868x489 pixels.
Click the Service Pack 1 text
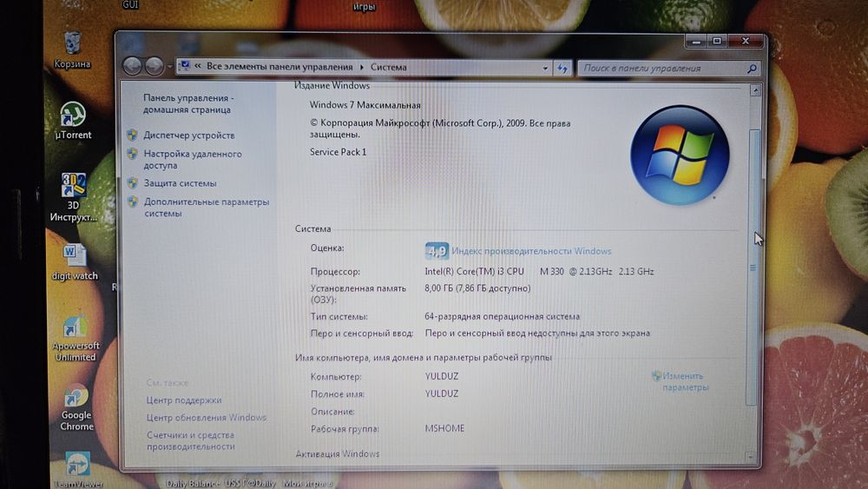pyautogui.click(x=338, y=152)
